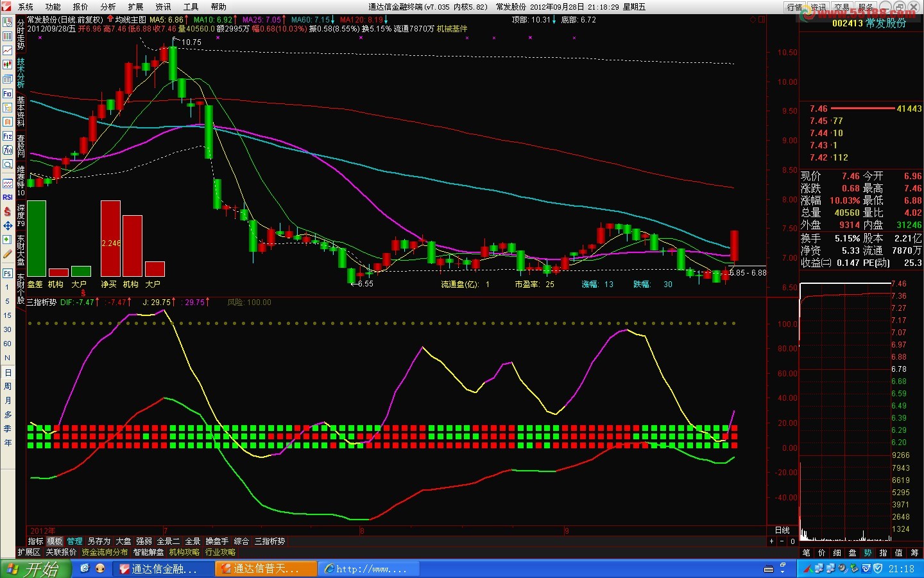The width and height of the screenshot is (924, 578).
Task: Switch to 5-minute period
Action: pos(8,301)
